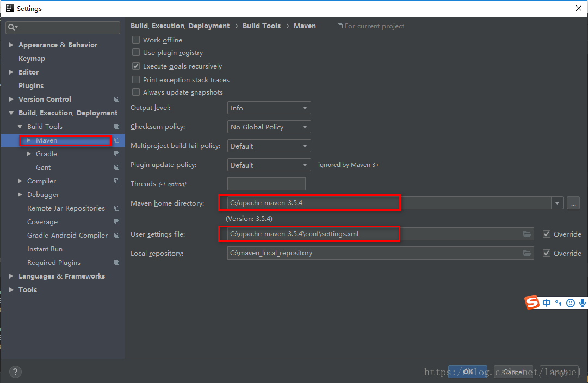
Task: Enable Work offline checkbox
Action: pos(136,40)
